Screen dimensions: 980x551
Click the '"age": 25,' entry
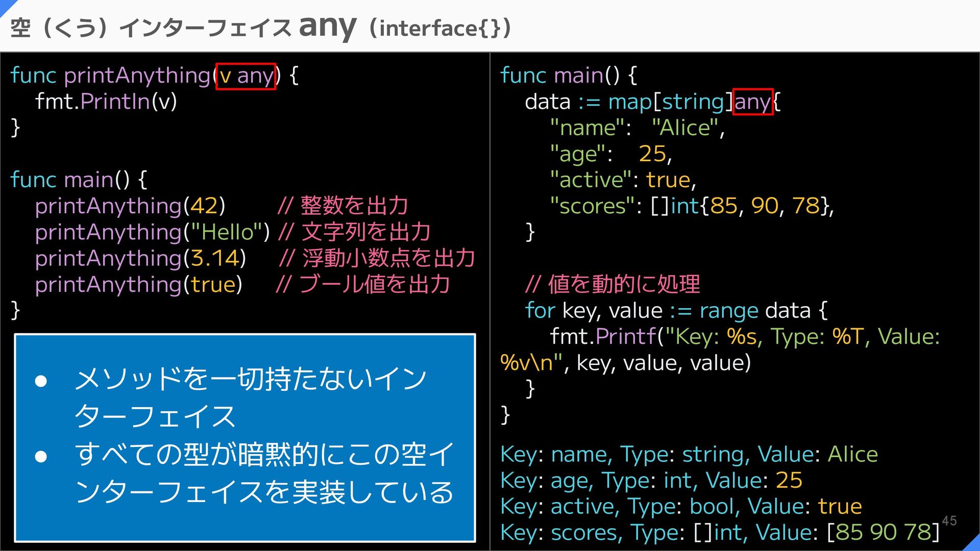coord(610,154)
